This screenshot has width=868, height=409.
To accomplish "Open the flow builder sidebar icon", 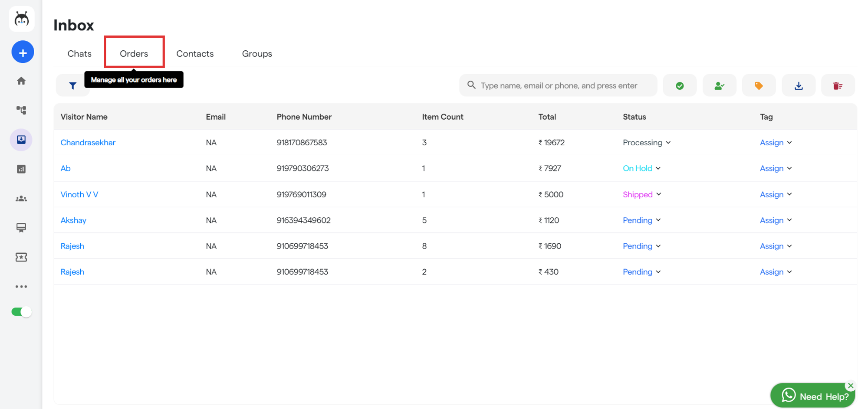I will click(x=21, y=110).
